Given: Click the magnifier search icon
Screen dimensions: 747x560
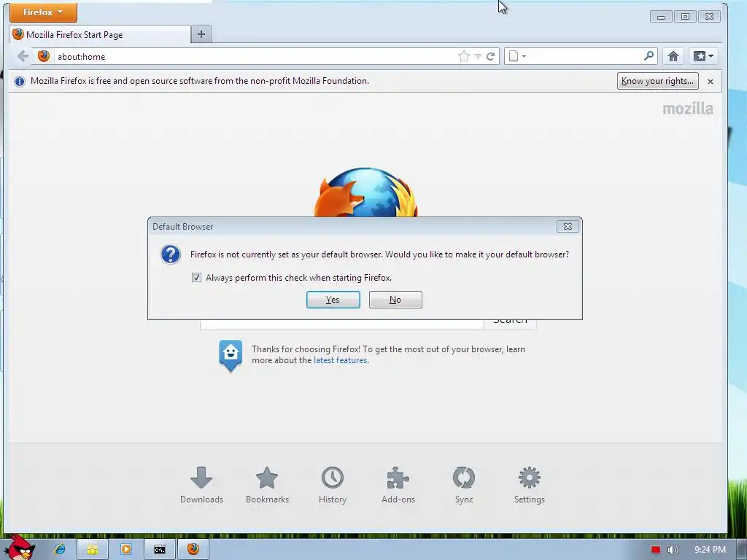Looking at the screenshot, I should [x=649, y=56].
